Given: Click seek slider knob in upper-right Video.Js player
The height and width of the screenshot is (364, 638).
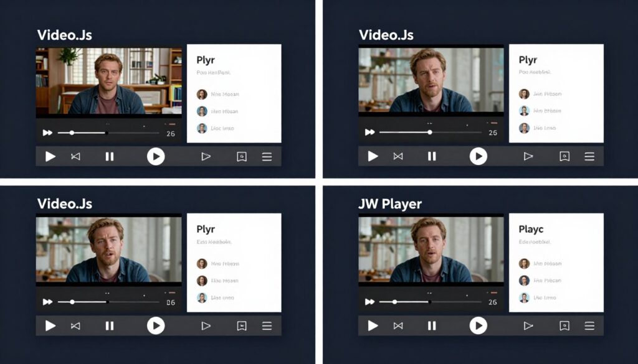Looking at the screenshot, I should coord(430,133).
